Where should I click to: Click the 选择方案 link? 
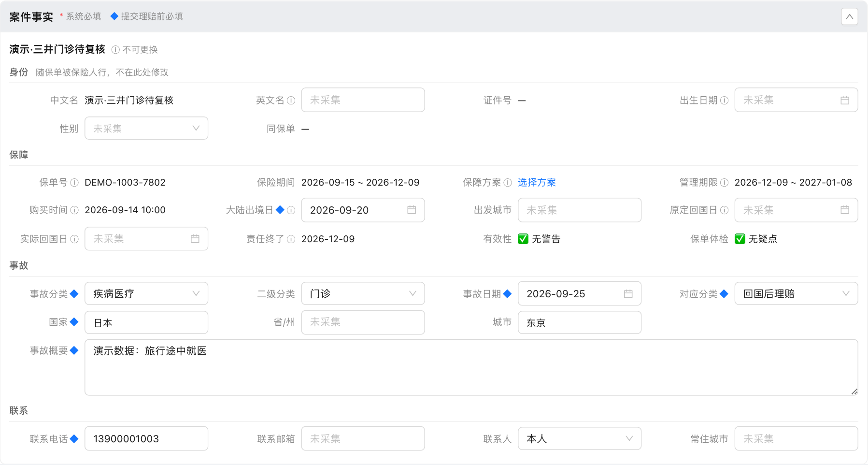pos(537,182)
